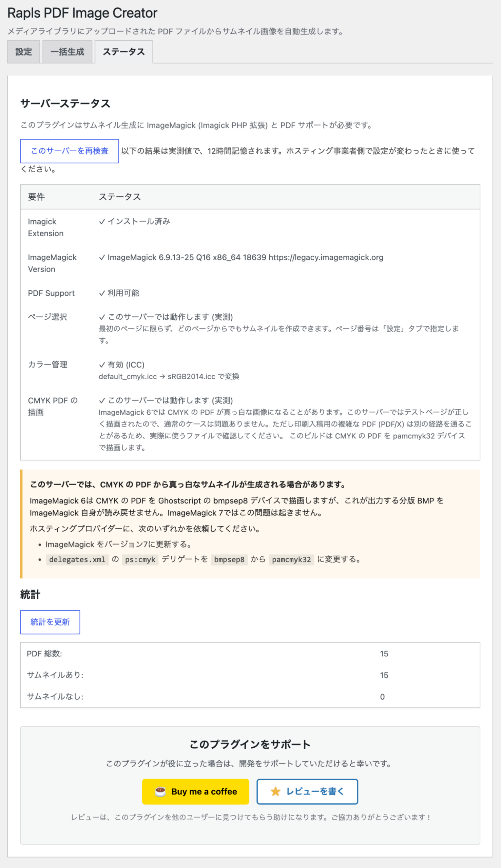
Task: Click the star icon beside レビューを書く
Action: 275,791
